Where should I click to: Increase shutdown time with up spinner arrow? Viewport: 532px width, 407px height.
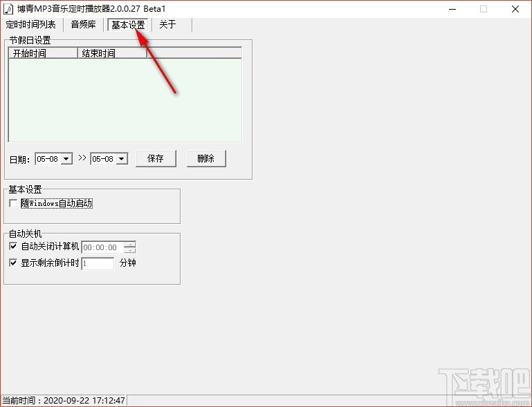(130, 245)
